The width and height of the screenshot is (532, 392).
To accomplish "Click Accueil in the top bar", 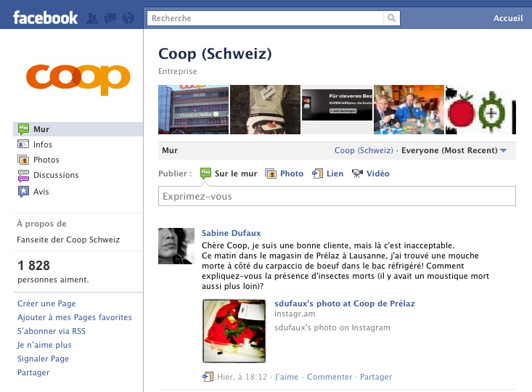I will pyautogui.click(x=508, y=18).
